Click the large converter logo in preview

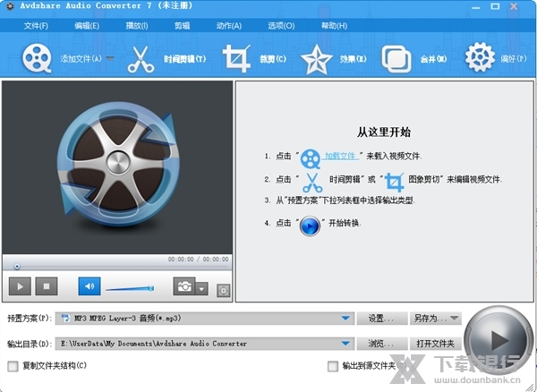pyautogui.click(x=118, y=165)
